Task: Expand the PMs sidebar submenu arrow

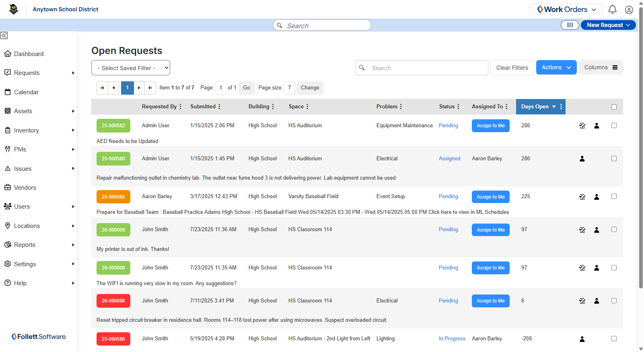Action: 73,149
